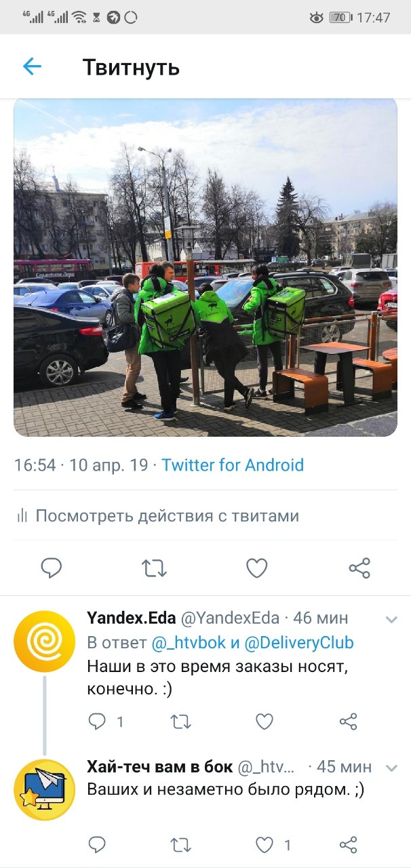Expand options chevron on Yandex.Eda tweet
Viewport: 411px width, 868px height.
[391, 619]
